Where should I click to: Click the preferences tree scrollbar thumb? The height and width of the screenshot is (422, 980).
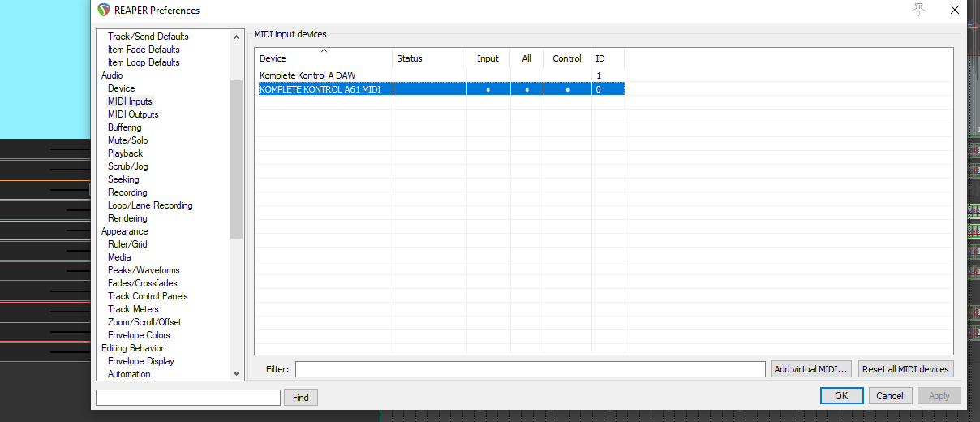click(237, 159)
